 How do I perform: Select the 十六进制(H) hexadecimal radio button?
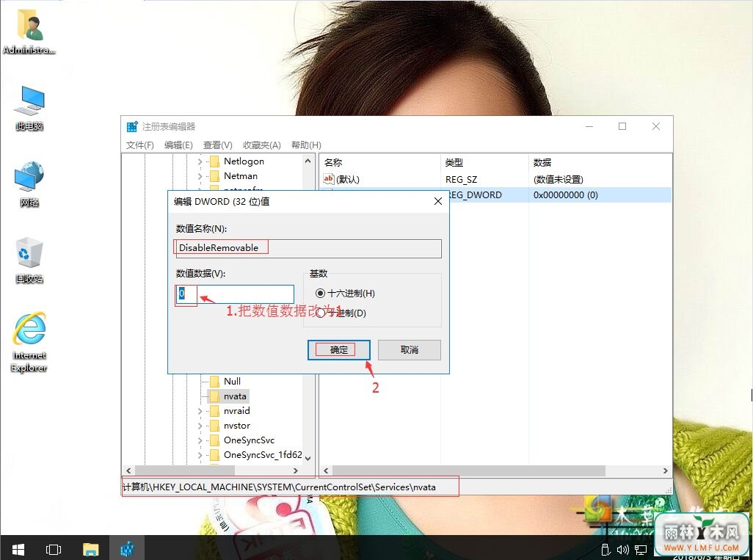(320, 293)
